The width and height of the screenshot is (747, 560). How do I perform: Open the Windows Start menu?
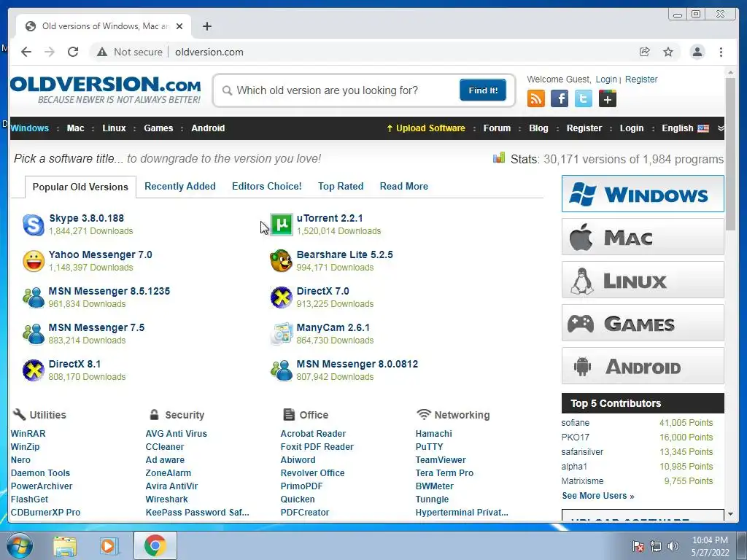tap(18, 545)
